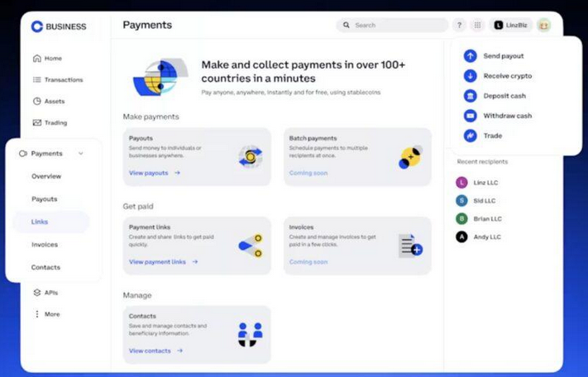Click the More vertical dots icon
The height and width of the screenshot is (377, 588).
coord(36,314)
